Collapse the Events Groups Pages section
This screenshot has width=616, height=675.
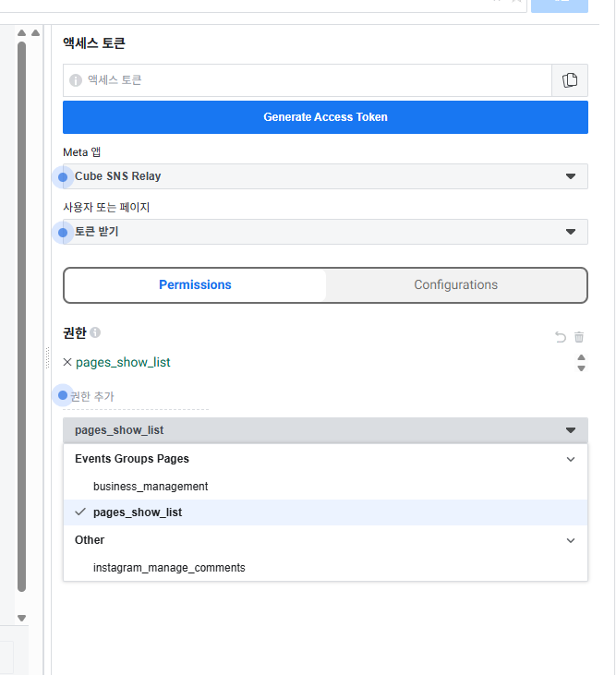tap(571, 459)
